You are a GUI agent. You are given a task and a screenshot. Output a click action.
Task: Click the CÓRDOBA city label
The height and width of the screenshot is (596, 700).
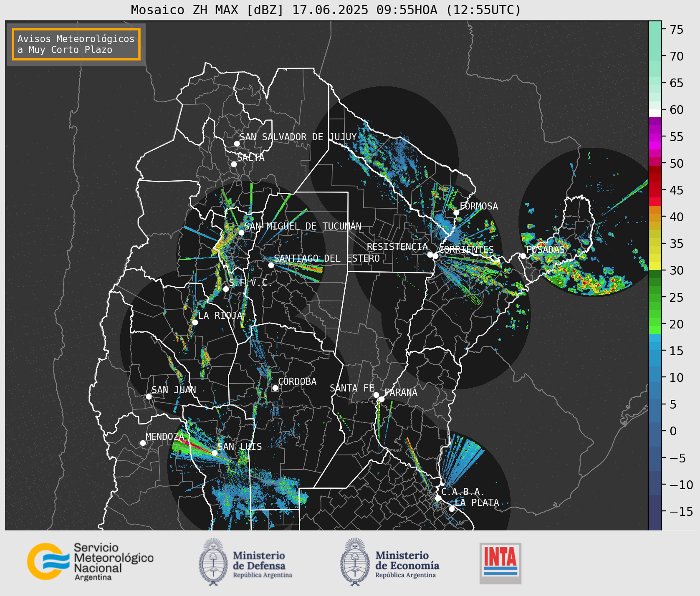click(297, 381)
